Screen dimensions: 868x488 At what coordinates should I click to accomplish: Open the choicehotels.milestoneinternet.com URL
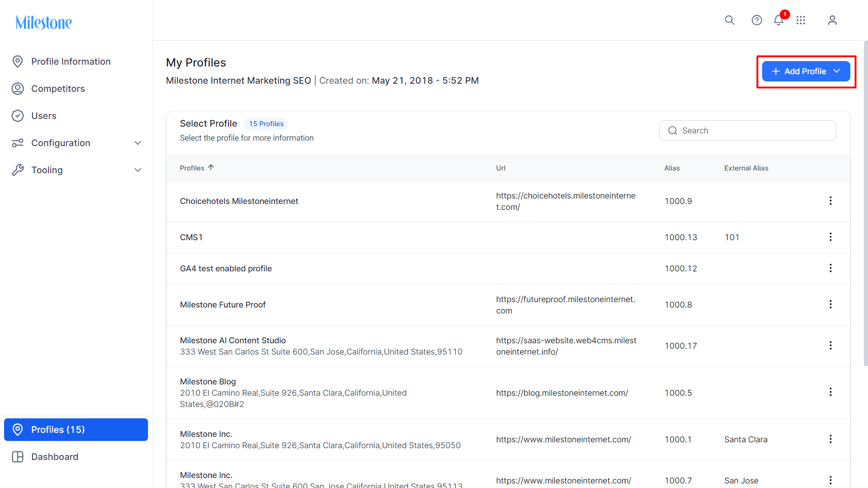[x=566, y=201]
